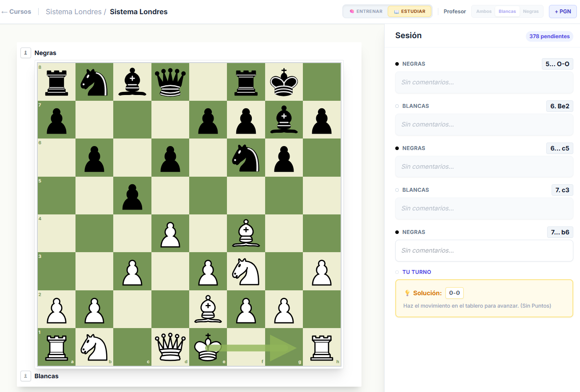Select Blancas in the Profesor selector
The height and width of the screenshot is (392, 580).
point(507,12)
